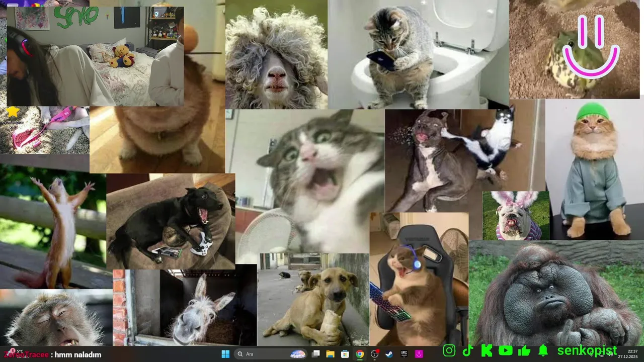The image size is (644, 362).
Task: Launch Microsoft Store from the taskbar
Action: click(345, 354)
